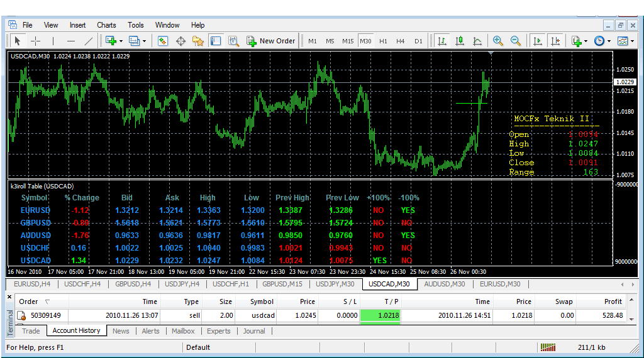The width and height of the screenshot is (644, 358).
Task: Open the Strategy Tester icon
Action: coord(233,41)
